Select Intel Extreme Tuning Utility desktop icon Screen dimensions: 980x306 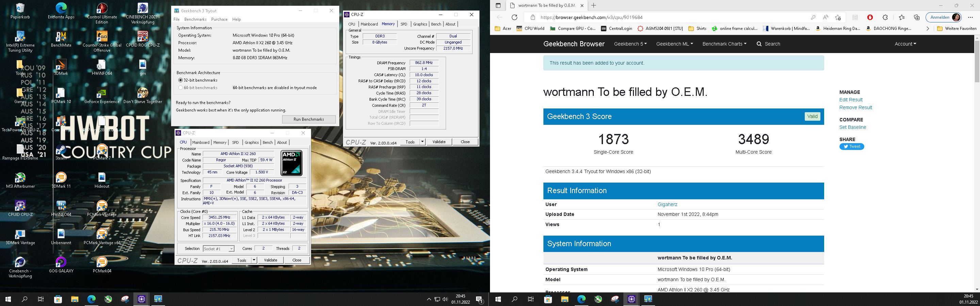coord(20,42)
